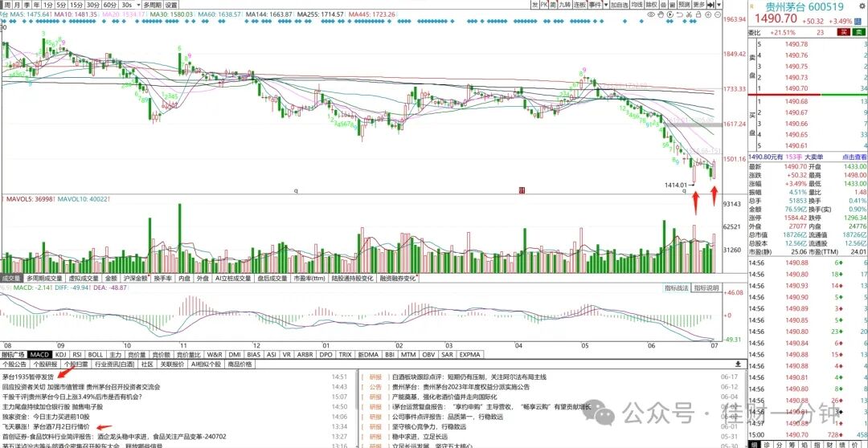Select the BOLL indicator
Screen dimensions: 868x448
point(96,354)
